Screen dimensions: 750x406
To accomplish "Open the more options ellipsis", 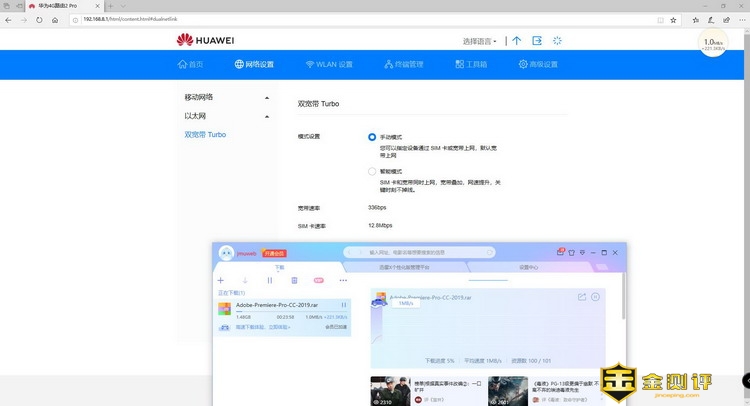I will click(343, 280).
